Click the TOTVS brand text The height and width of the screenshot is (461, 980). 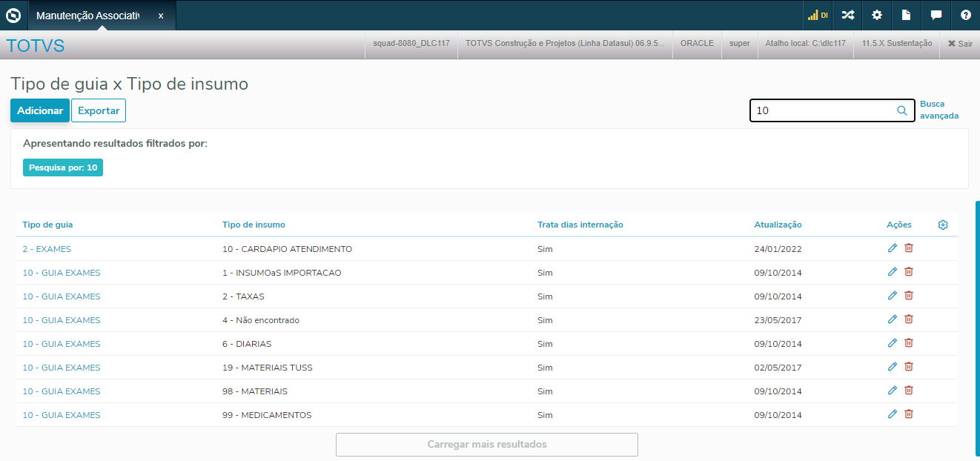(36, 46)
